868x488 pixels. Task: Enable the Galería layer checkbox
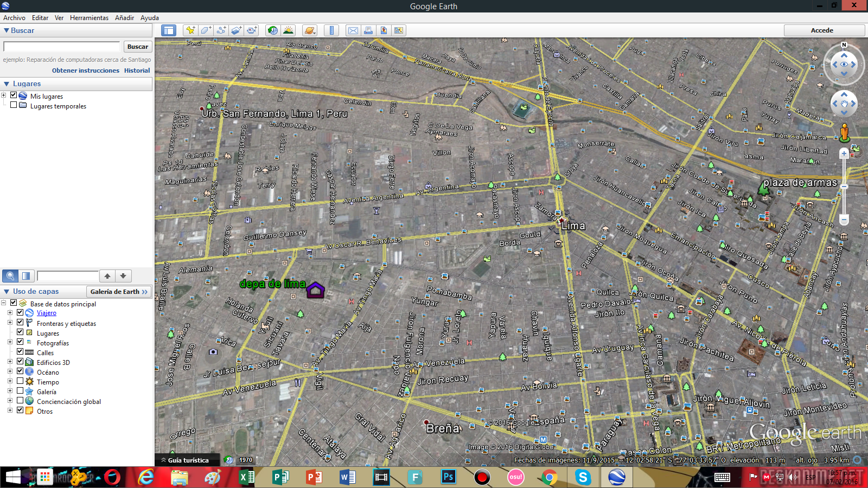[x=20, y=391]
